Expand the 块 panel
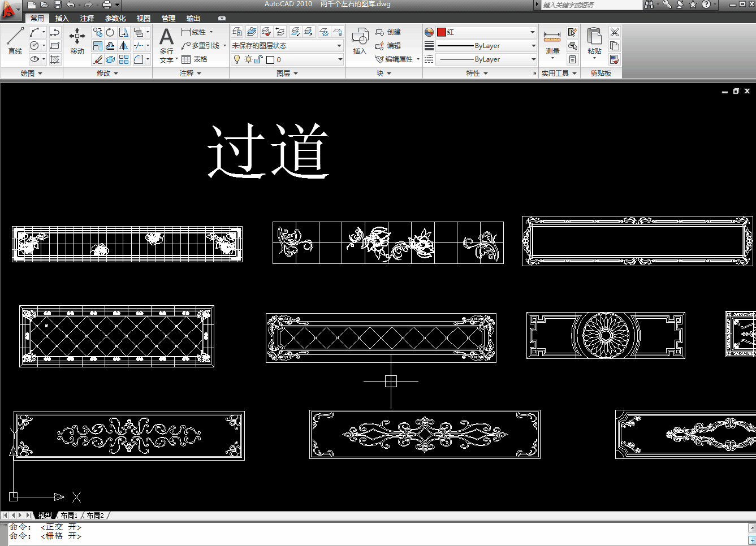 click(384, 73)
